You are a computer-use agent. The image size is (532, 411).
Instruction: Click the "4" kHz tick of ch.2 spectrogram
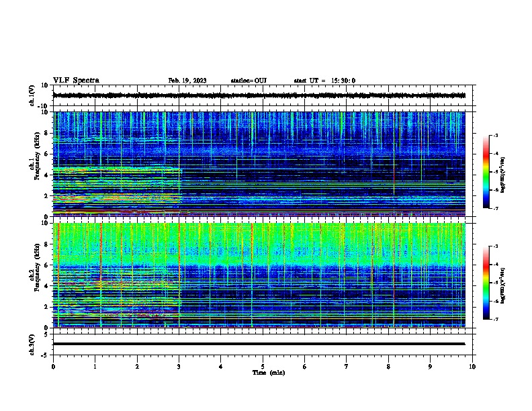(x=46, y=286)
